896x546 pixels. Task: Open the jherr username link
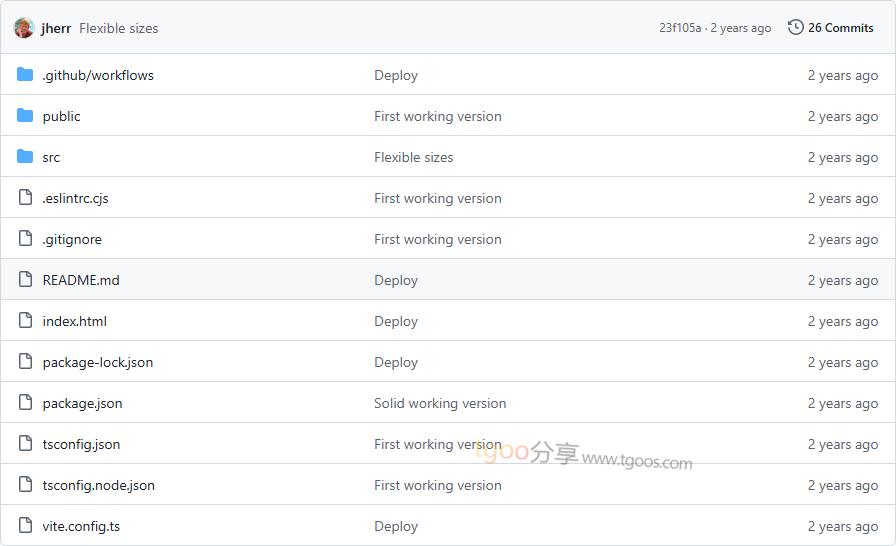56,28
